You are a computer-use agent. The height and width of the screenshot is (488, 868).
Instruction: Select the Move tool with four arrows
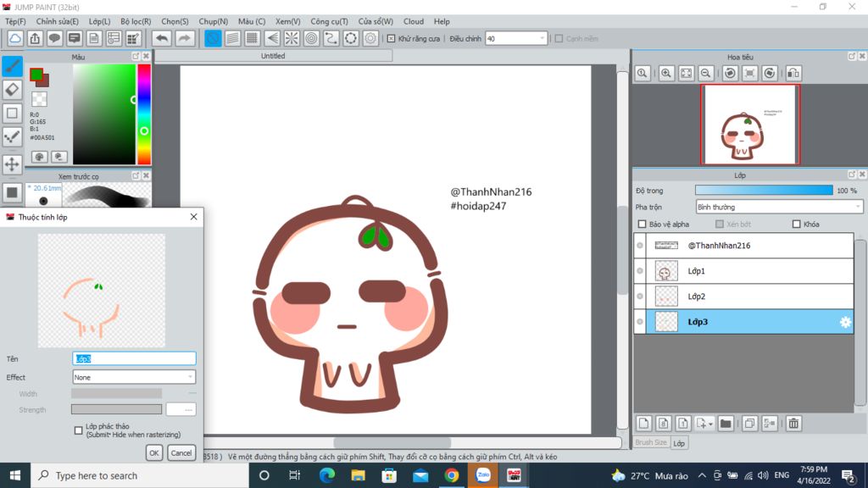[x=12, y=164]
